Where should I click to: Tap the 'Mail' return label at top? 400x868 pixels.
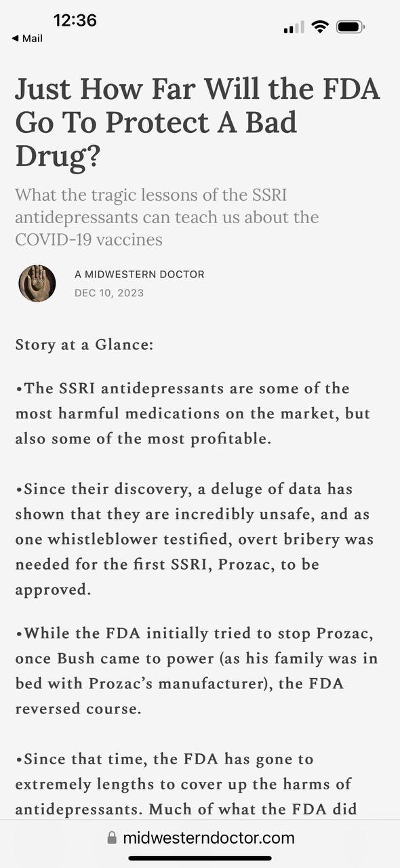point(33,39)
